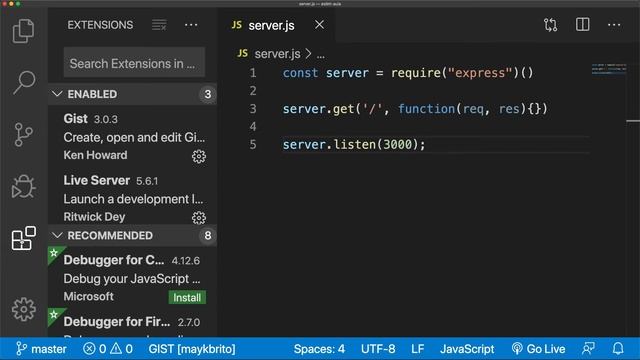Close the server.js editor tab

pos(319,25)
